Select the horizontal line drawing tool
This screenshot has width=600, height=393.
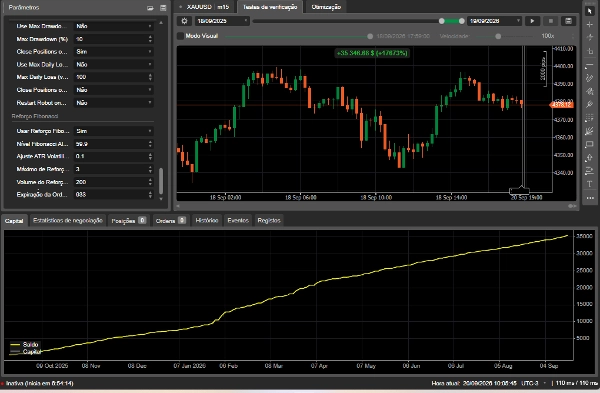pyautogui.click(x=590, y=65)
